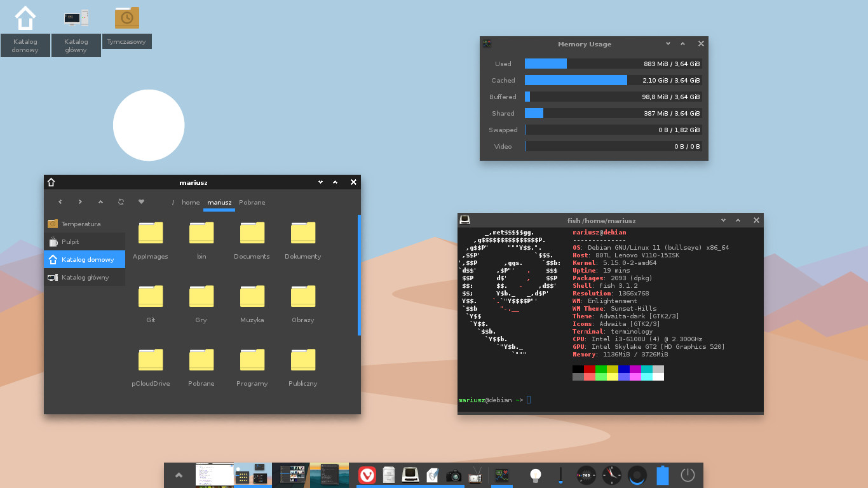Select Katalog domowy in the sidebar
This screenshot has height=488, width=868.
click(85, 259)
